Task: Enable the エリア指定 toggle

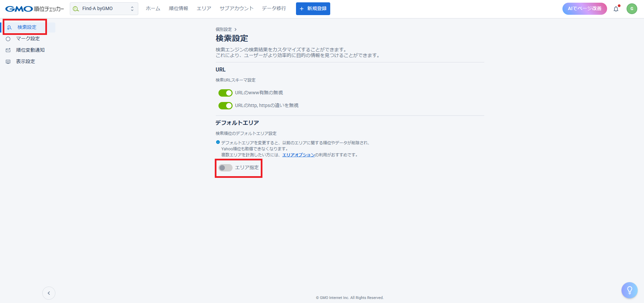Action: click(225, 168)
